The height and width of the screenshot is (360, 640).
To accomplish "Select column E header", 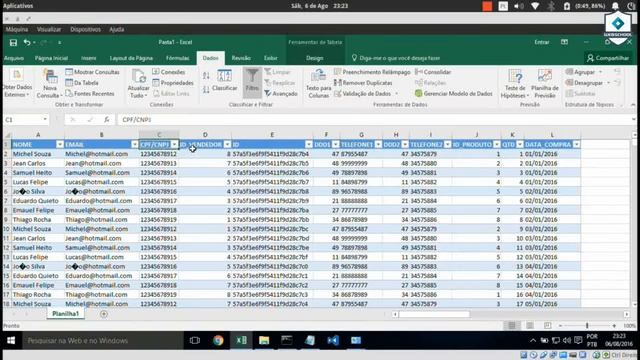I will 272,135.
